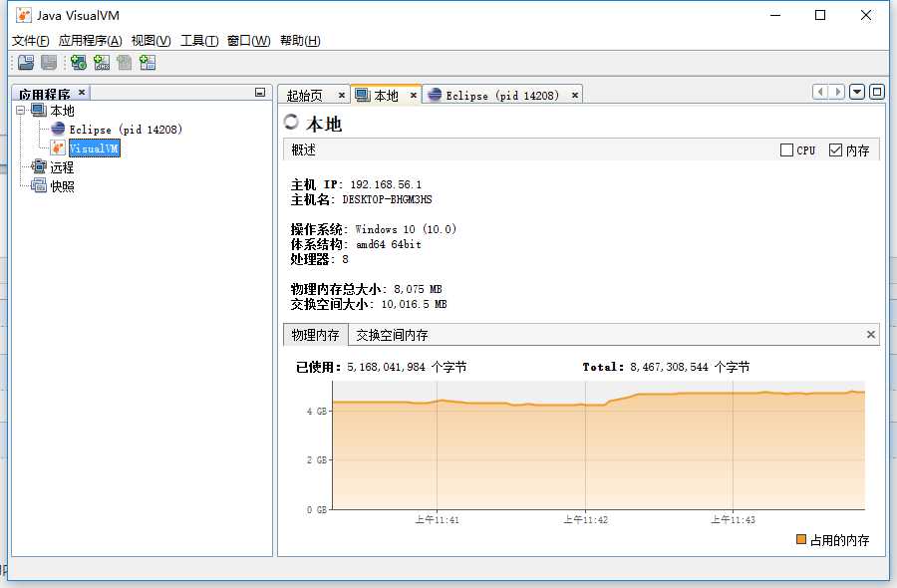This screenshot has width=897, height=588.
Task: Select Eclipse (pid 14208) in the tree
Action: point(126,130)
